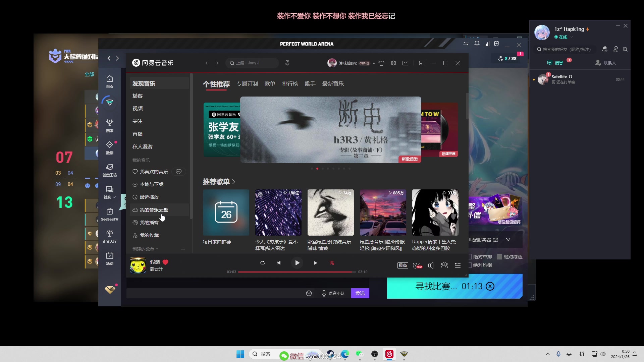Viewport: 644px width, 362px height.
Task: Switch to the 歌单 tab
Action: click(x=270, y=84)
